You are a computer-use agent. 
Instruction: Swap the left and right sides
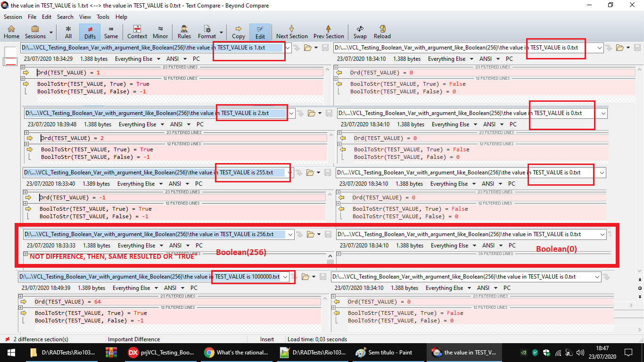click(x=360, y=32)
